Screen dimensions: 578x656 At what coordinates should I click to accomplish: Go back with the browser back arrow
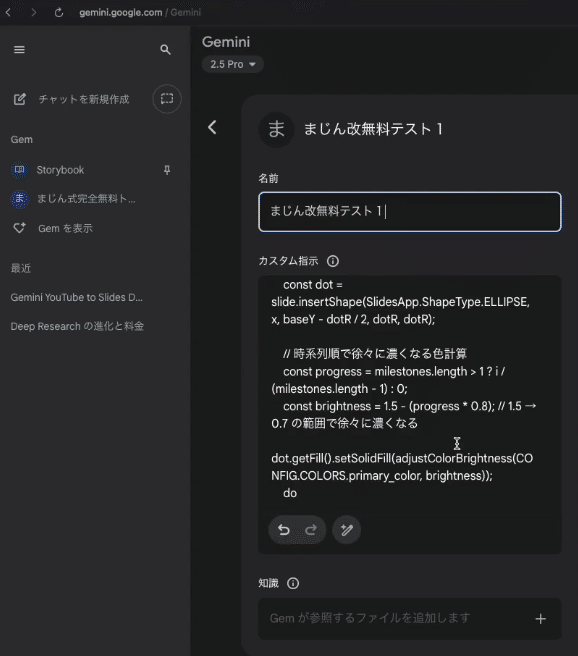tap(8, 13)
